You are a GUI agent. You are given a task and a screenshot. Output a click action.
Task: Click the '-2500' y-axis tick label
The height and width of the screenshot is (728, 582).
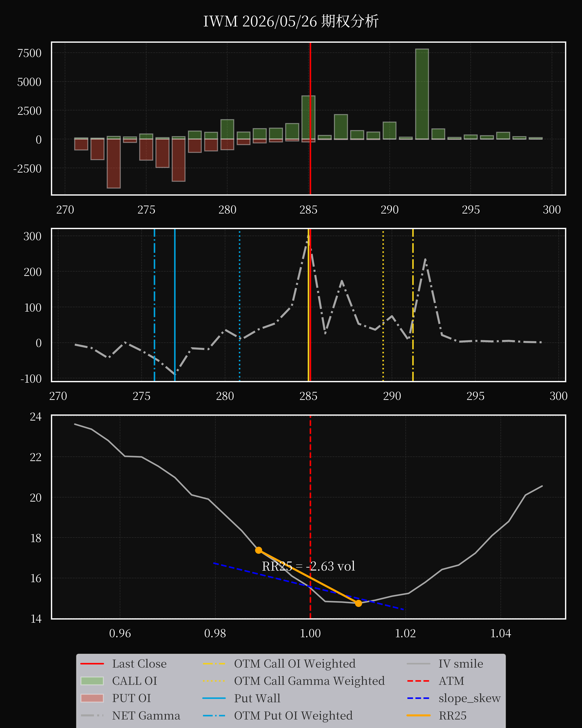click(x=27, y=168)
